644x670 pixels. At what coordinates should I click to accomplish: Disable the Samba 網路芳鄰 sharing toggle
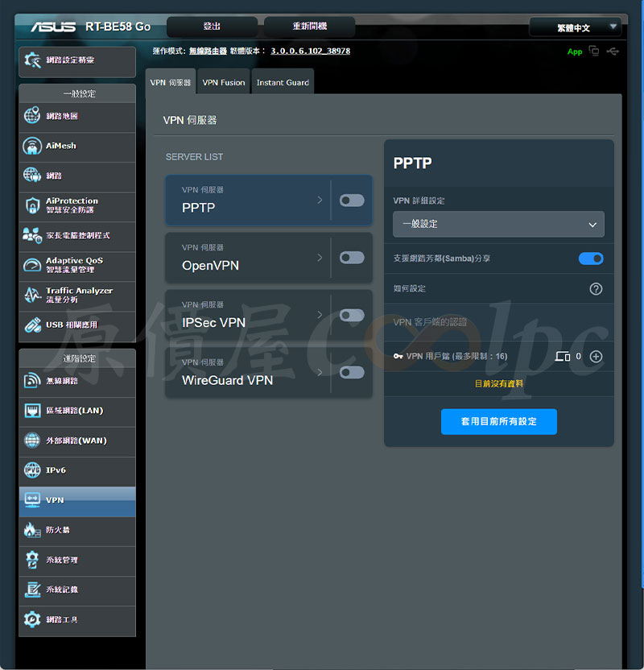click(x=590, y=258)
